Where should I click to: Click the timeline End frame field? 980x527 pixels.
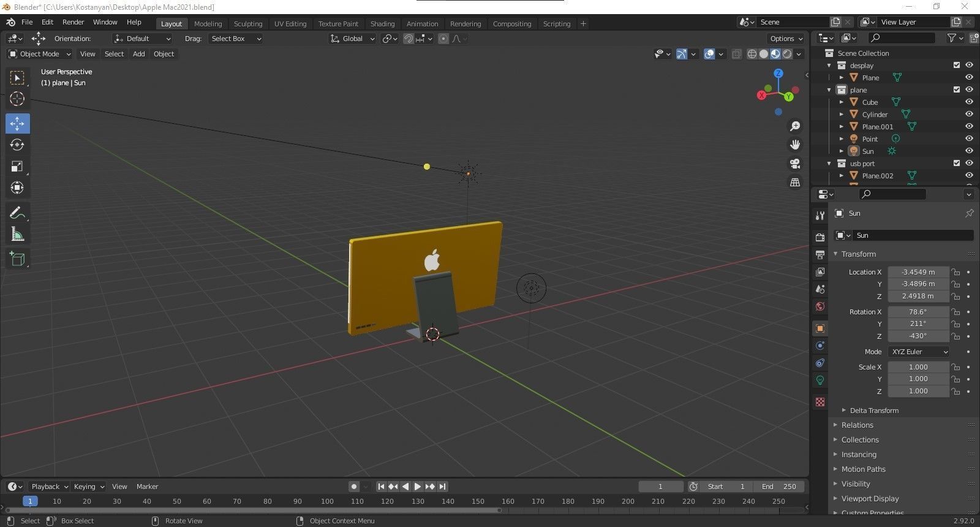pyautogui.click(x=778, y=487)
